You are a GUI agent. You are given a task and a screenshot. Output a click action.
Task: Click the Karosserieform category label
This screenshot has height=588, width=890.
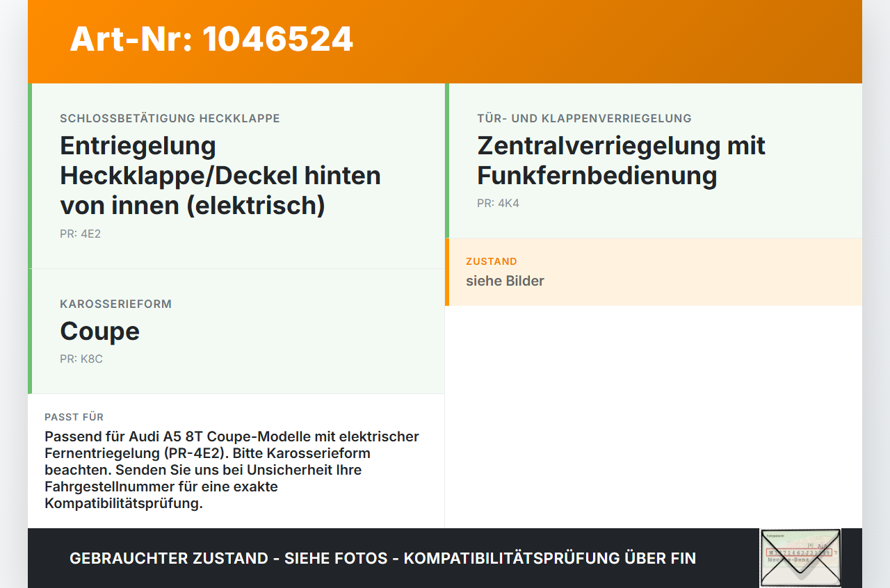click(115, 304)
